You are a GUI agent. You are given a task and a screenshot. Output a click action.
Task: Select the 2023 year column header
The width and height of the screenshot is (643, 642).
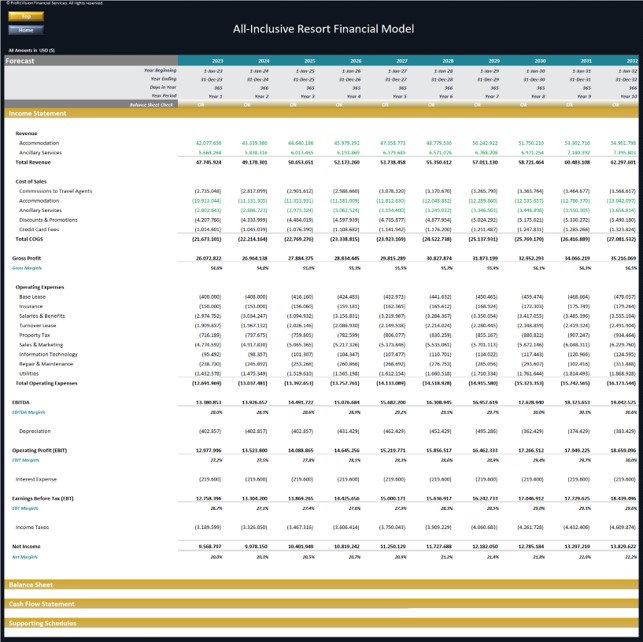point(218,61)
